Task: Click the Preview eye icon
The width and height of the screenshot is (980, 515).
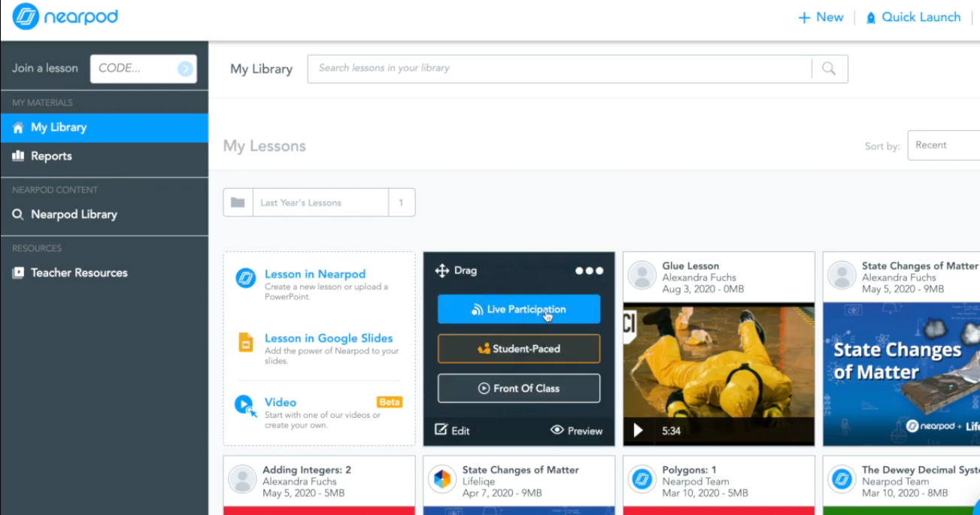Action: pyautogui.click(x=557, y=430)
